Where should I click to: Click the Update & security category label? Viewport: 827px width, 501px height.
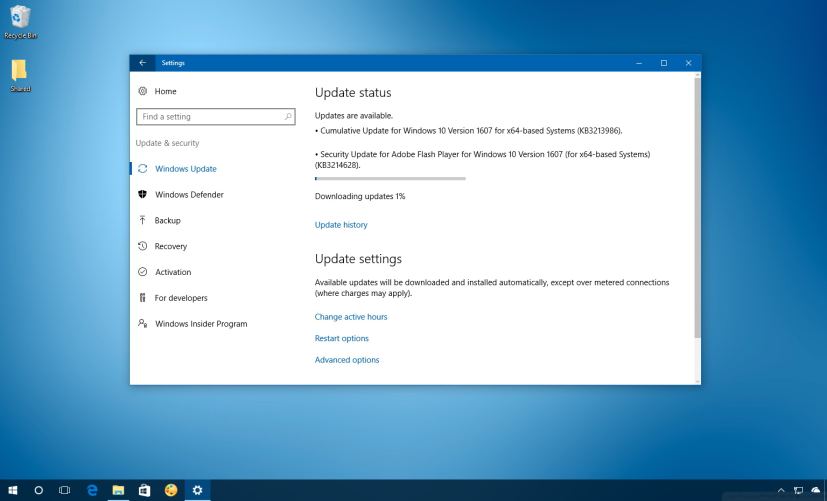(x=167, y=143)
